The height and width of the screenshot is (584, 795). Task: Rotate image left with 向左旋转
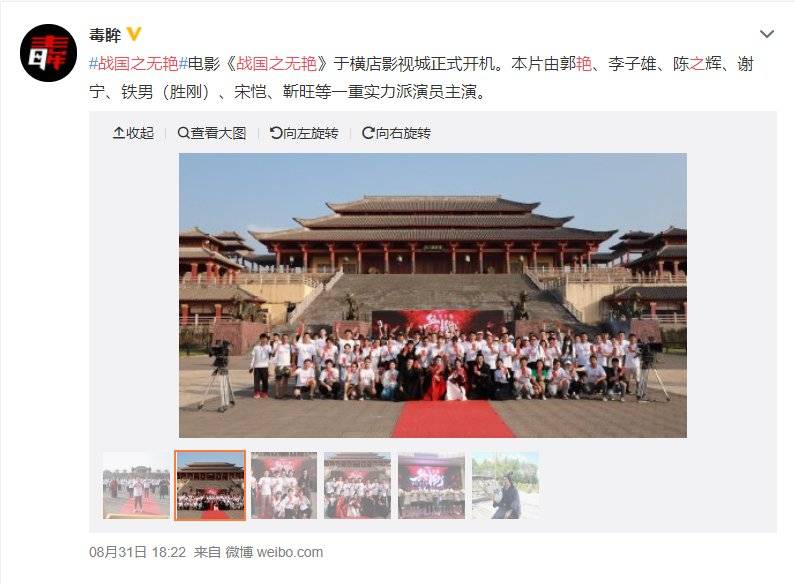coord(304,133)
